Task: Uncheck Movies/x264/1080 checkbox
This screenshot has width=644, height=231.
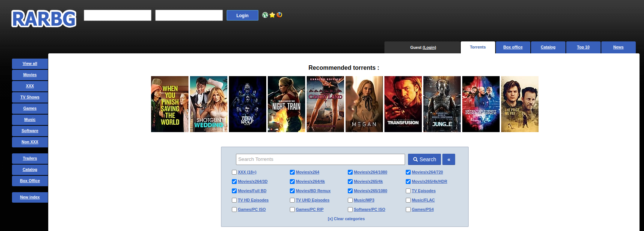Action: click(x=350, y=172)
